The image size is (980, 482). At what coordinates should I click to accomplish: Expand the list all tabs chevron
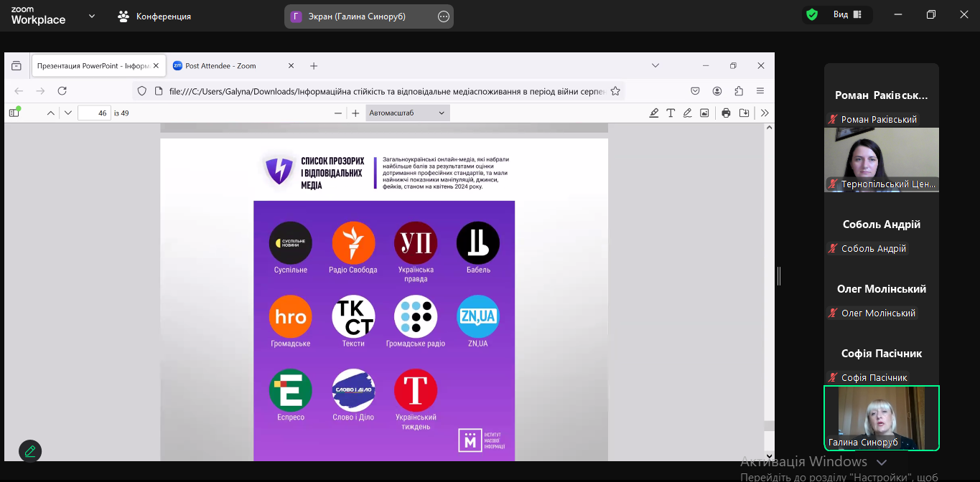[x=655, y=65]
